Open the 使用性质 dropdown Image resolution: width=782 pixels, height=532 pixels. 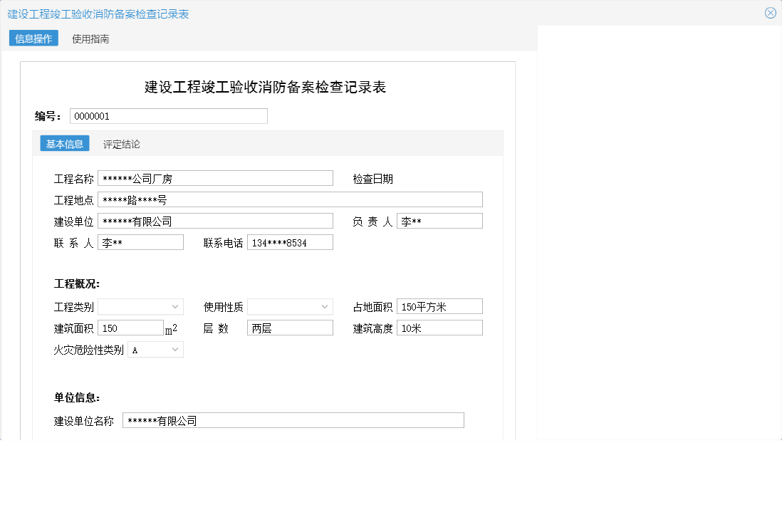tap(290, 306)
